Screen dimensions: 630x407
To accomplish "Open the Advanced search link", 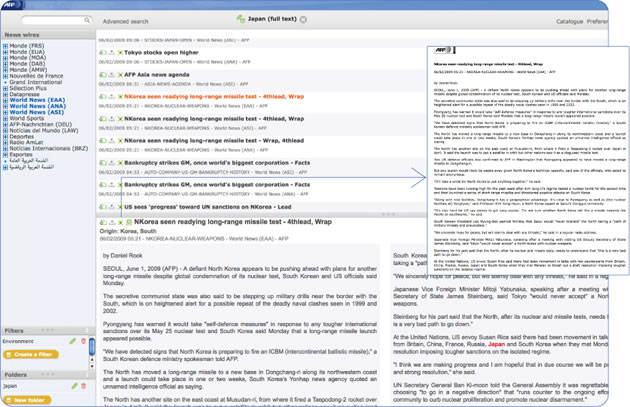I will (x=125, y=21).
